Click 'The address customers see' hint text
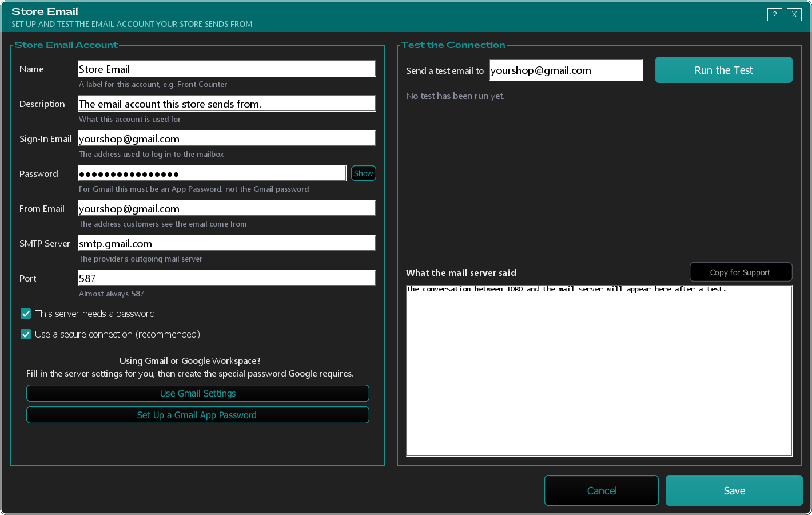Viewport: 812px width, 515px height. [x=163, y=224]
